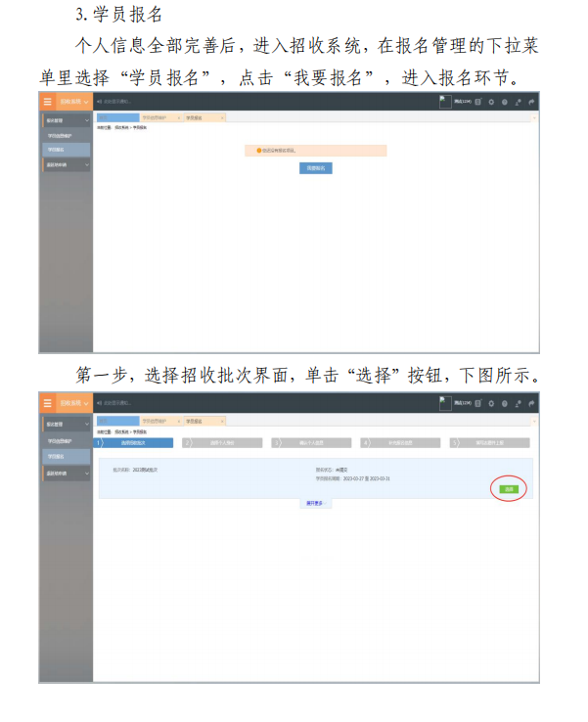This screenshot has width=588, height=722.
Task: Click step 1 选择招收批次 in the progress bar
Action: 133,443
